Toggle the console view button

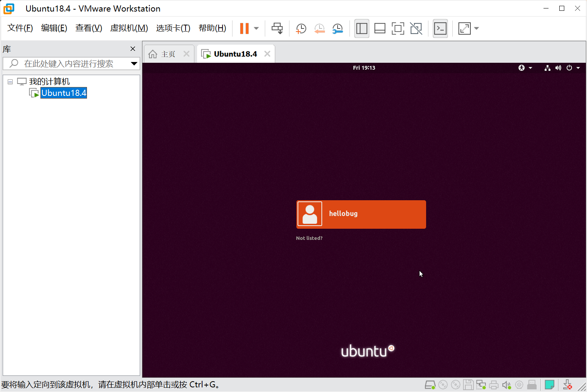pyautogui.click(x=440, y=28)
